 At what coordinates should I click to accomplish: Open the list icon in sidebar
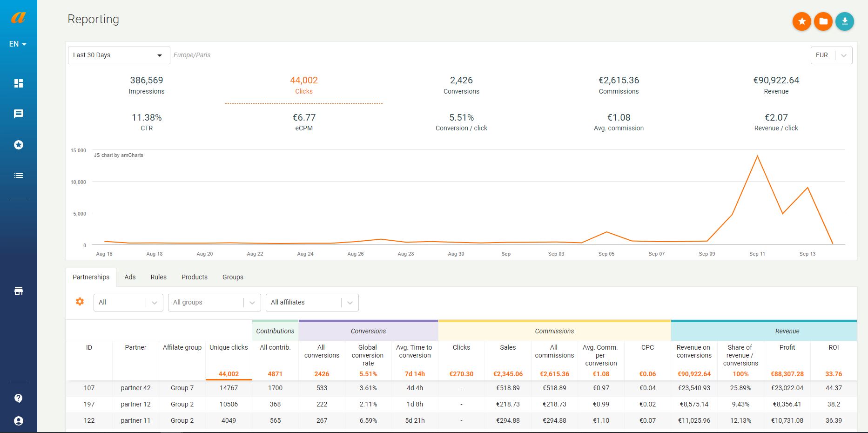(19, 176)
